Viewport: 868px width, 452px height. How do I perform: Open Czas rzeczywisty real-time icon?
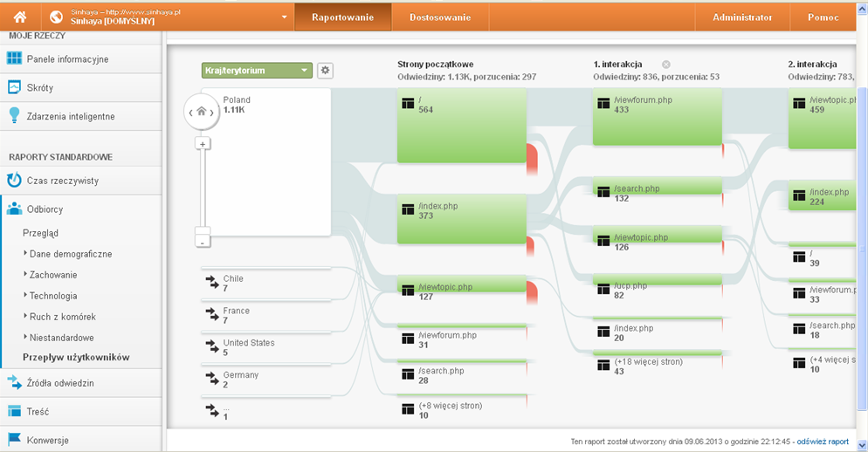coord(14,181)
